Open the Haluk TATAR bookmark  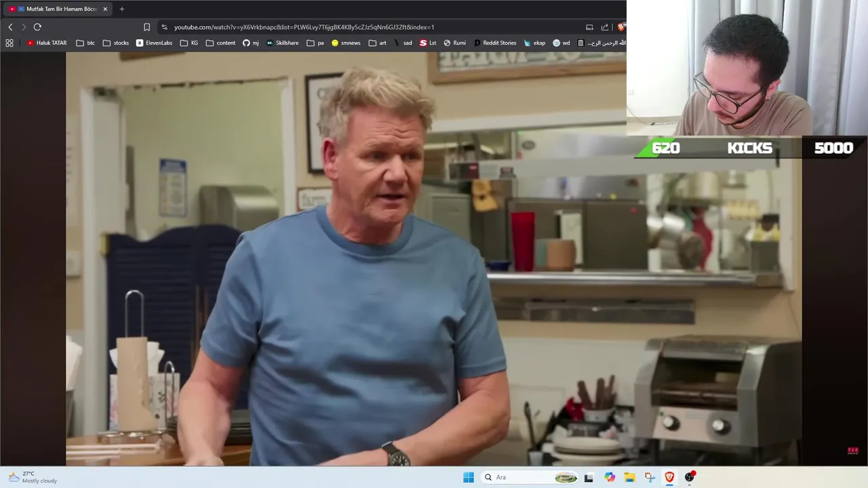pyautogui.click(x=47, y=43)
